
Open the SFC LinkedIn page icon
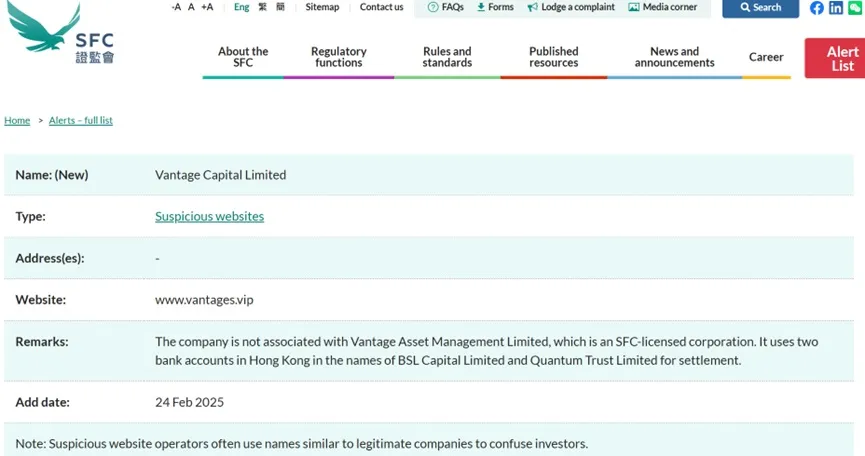click(x=836, y=8)
